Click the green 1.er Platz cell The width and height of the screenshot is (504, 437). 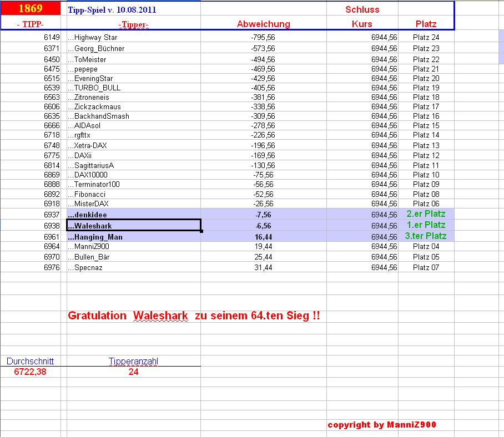coord(426,225)
